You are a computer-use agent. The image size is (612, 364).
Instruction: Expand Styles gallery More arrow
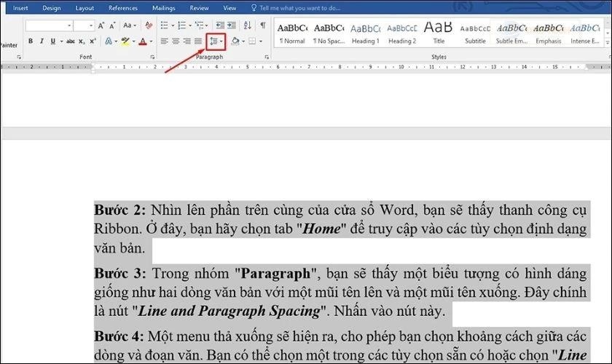tap(608, 42)
